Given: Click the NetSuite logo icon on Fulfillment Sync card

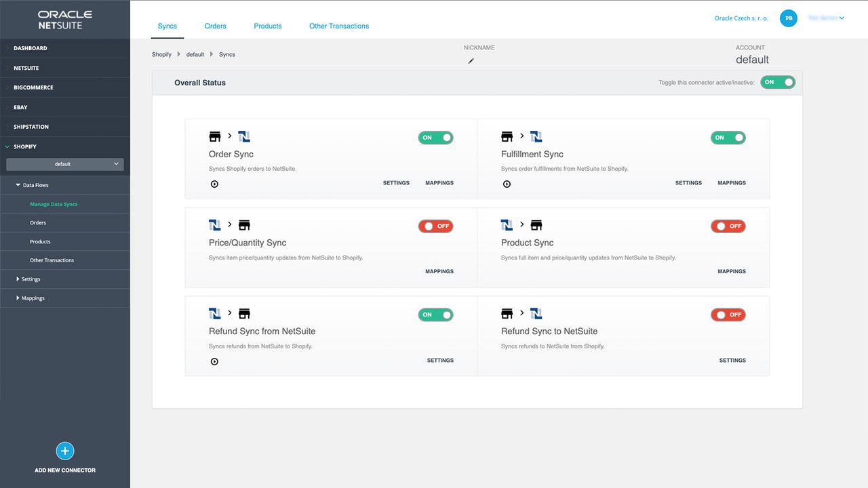Looking at the screenshot, I should tap(536, 136).
